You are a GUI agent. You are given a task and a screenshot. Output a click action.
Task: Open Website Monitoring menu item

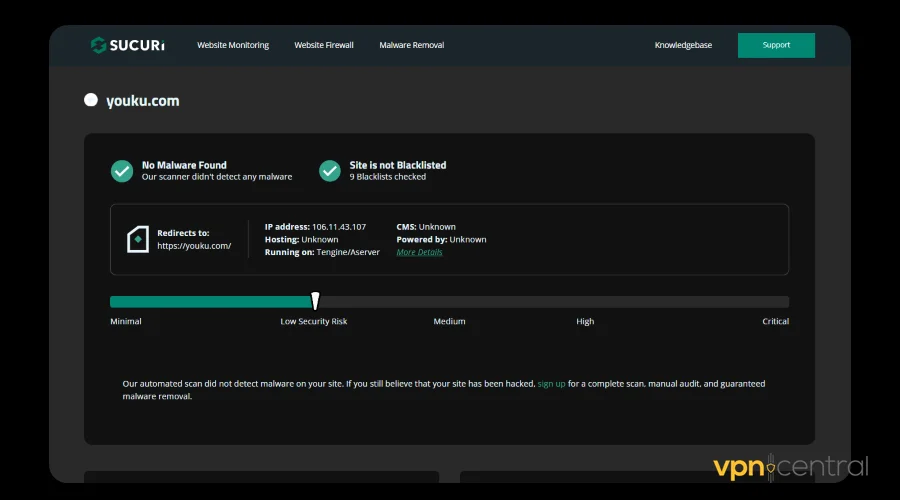coord(233,45)
